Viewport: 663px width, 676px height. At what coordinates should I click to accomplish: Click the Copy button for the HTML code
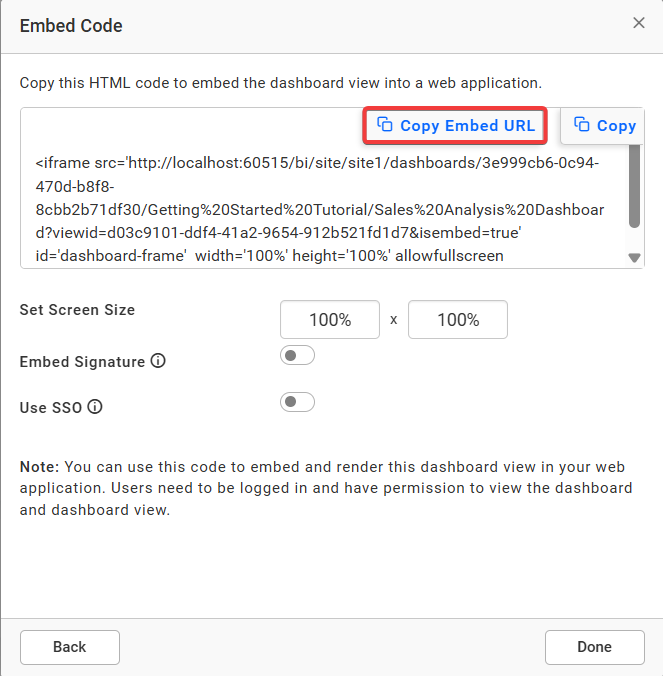pyautogui.click(x=602, y=125)
